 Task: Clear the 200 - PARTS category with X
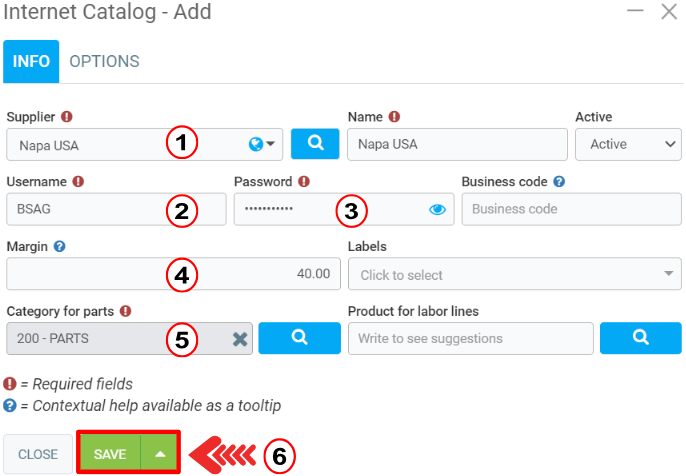pyautogui.click(x=240, y=339)
